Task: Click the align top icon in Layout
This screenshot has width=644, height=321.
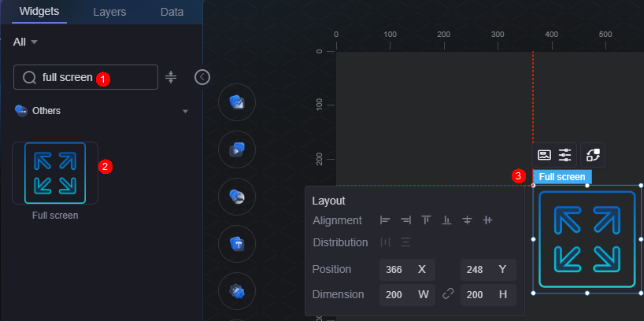Action: [x=426, y=220]
